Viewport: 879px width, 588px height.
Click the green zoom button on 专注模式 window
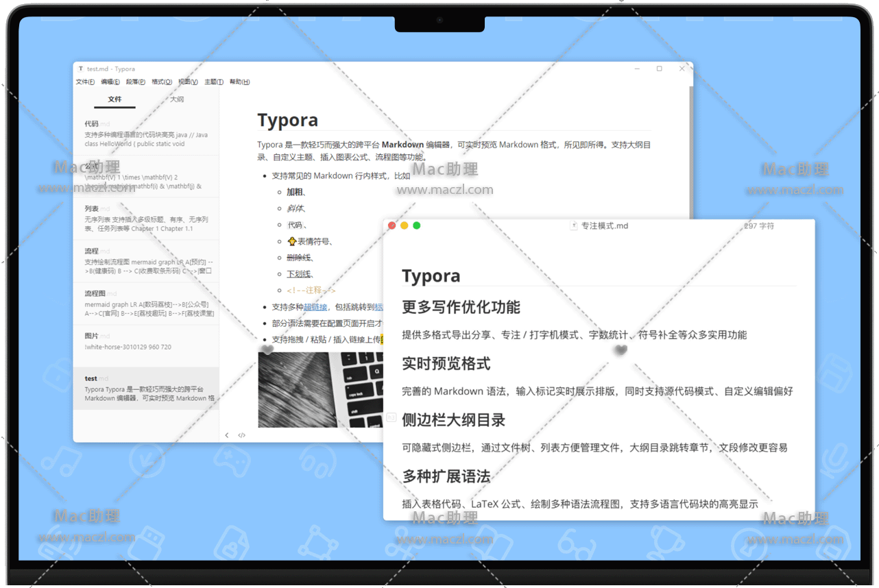click(416, 225)
